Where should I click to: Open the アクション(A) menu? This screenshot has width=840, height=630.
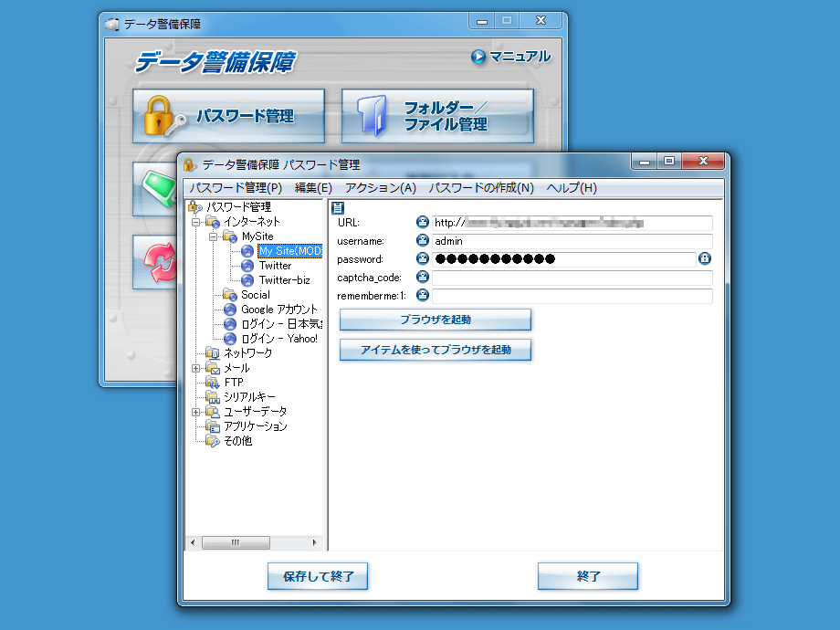[381, 188]
